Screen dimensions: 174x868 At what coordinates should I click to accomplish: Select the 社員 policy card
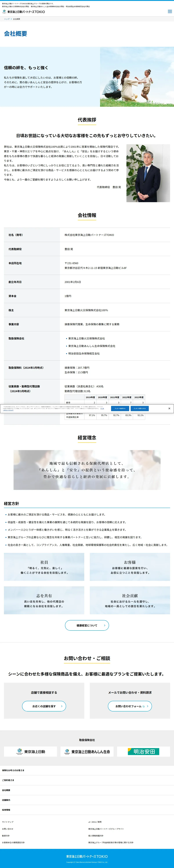click(x=44, y=567)
